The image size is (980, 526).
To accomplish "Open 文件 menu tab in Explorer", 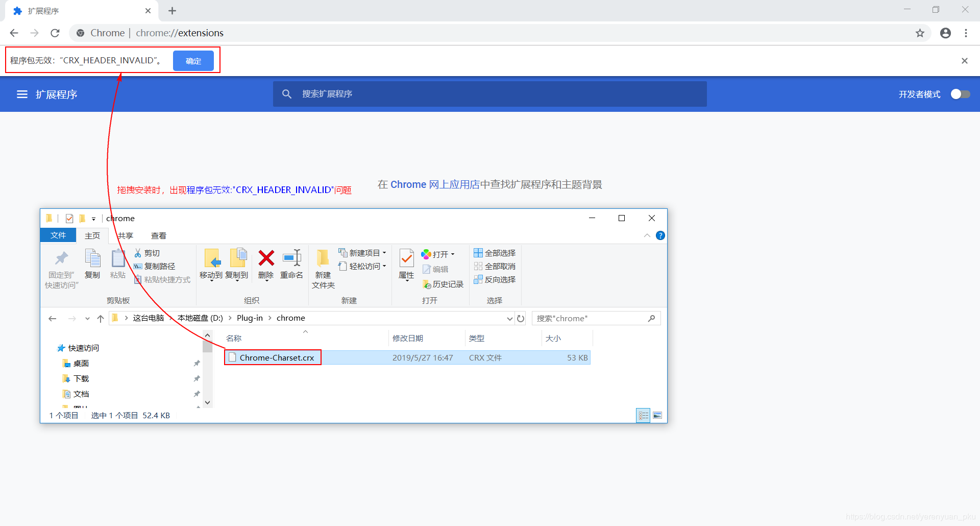I will 58,235.
